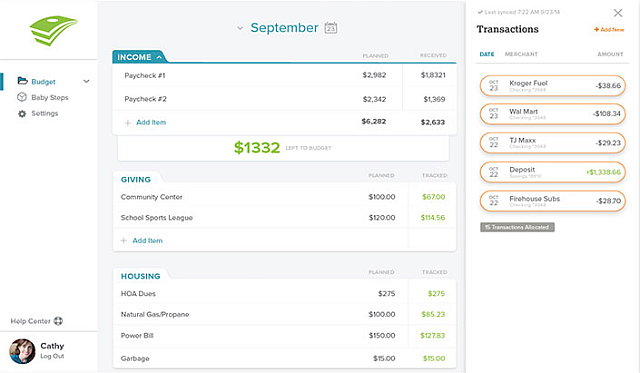Open the calendar icon beside September
This screenshot has height=373, width=640.
(331, 28)
